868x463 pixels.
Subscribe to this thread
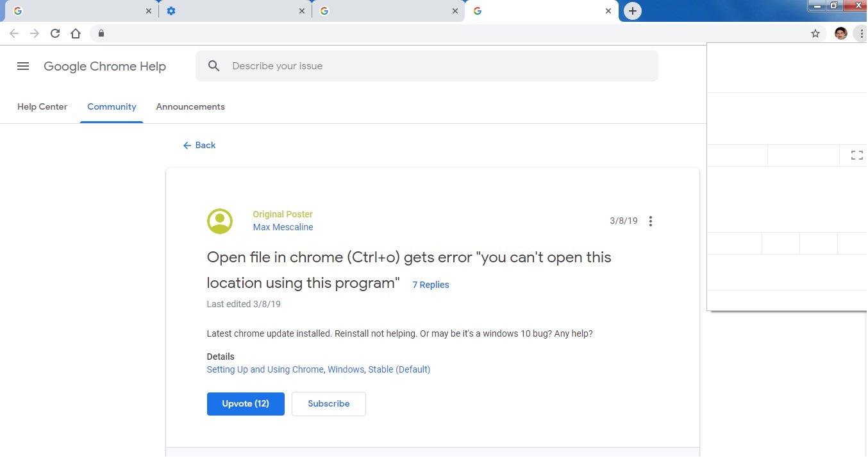[329, 404]
